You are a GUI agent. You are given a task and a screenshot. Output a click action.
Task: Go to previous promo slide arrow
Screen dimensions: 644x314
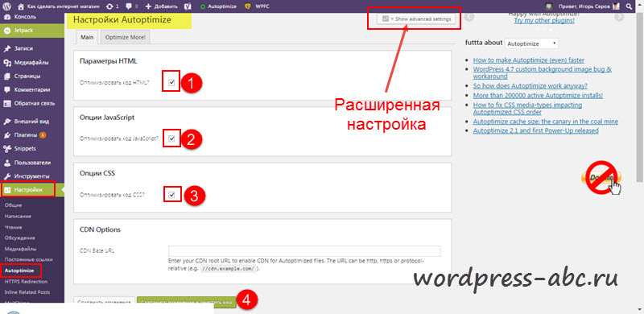(469, 17)
